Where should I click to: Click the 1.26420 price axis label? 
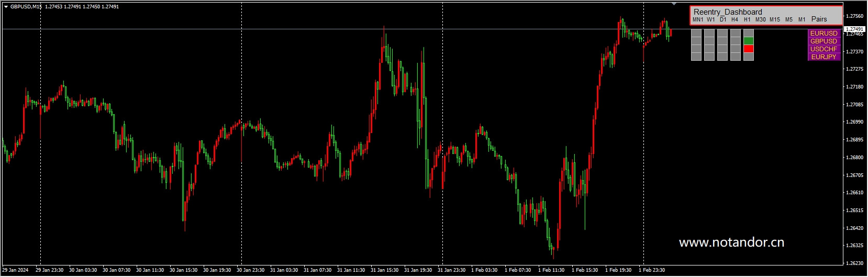coord(855,228)
